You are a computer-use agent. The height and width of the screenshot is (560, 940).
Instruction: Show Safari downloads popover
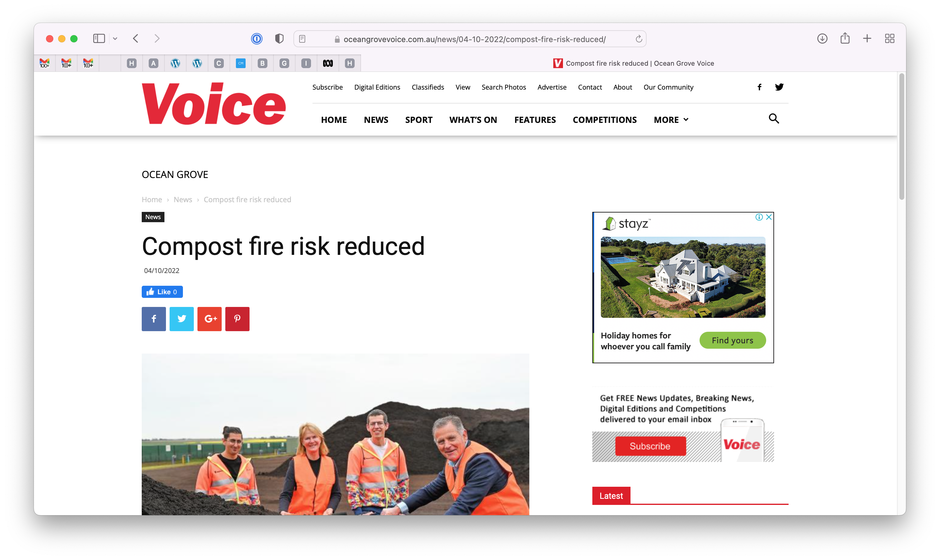[x=822, y=38]
